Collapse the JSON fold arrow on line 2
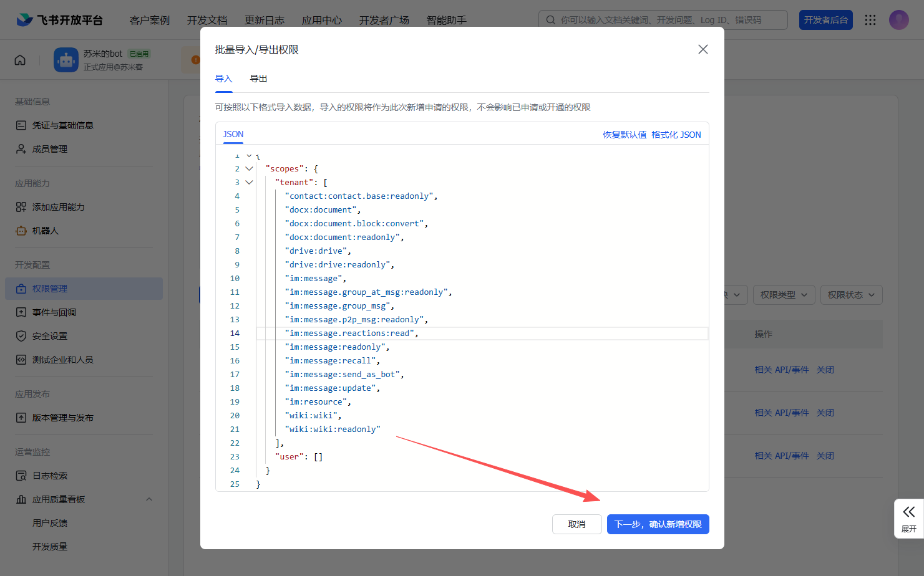 249,169
